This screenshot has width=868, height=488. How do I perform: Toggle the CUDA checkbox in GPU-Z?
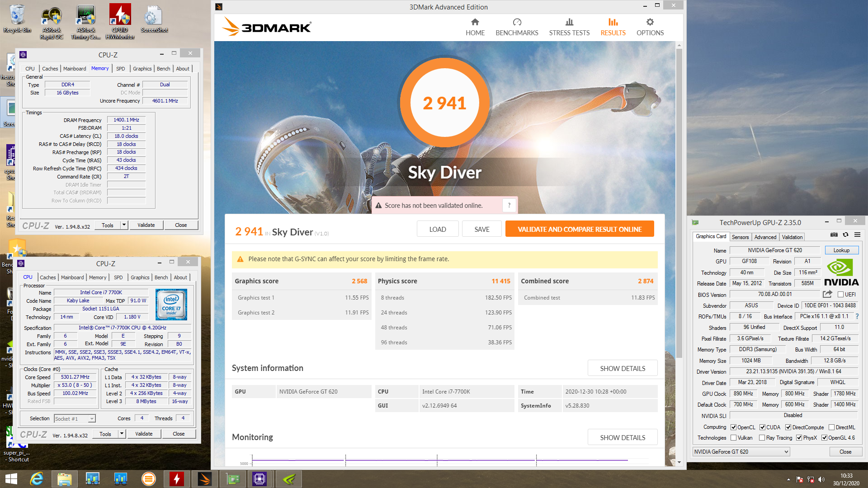point(762,427)
